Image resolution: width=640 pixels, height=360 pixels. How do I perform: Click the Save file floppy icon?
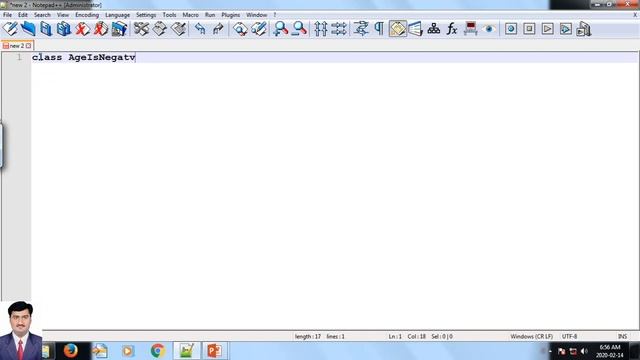[x=46, y=29]
